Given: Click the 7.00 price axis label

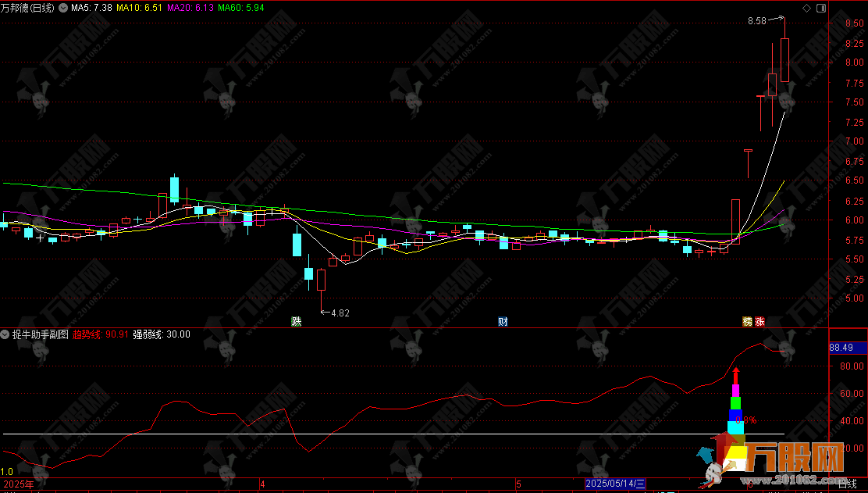Looking at the screenshot, I should 854,141.
